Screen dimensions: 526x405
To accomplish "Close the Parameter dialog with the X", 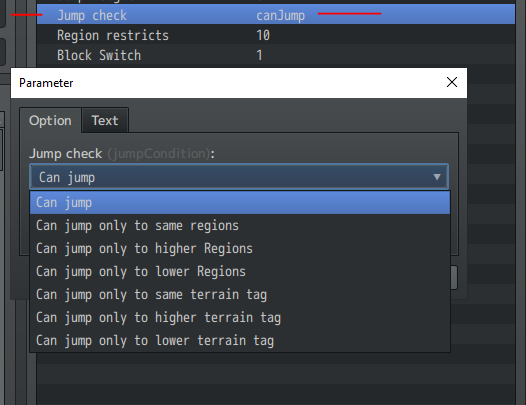I will 452,82.
